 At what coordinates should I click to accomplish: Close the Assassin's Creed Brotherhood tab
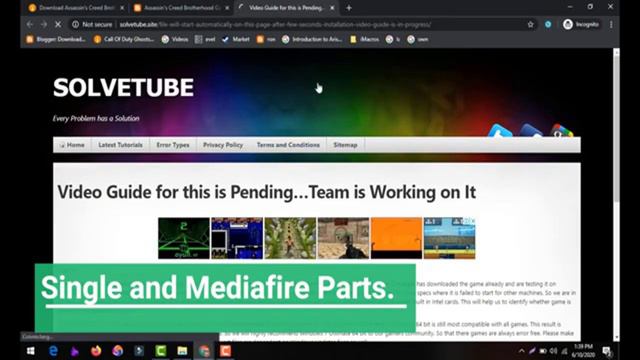click(x=227, y=8)
